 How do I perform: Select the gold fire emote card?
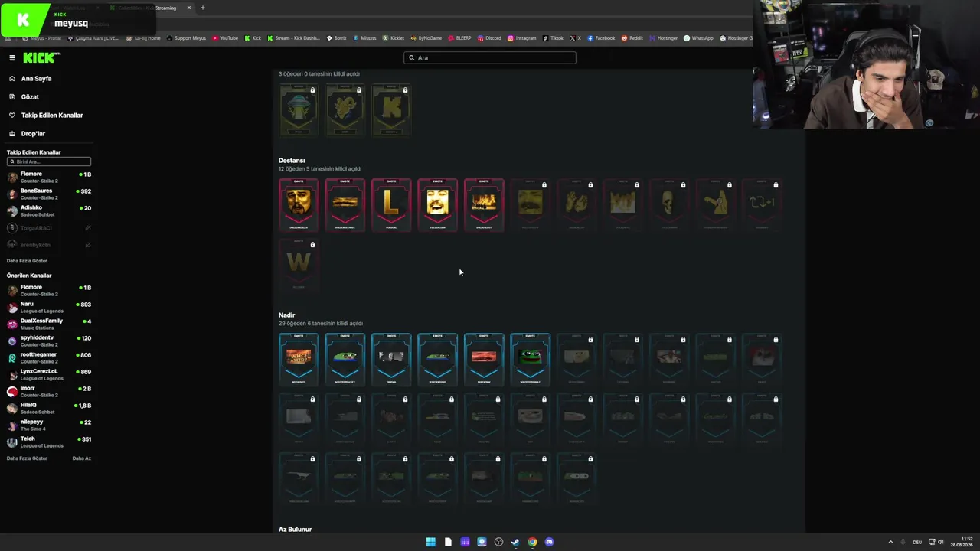coord(484,204)
